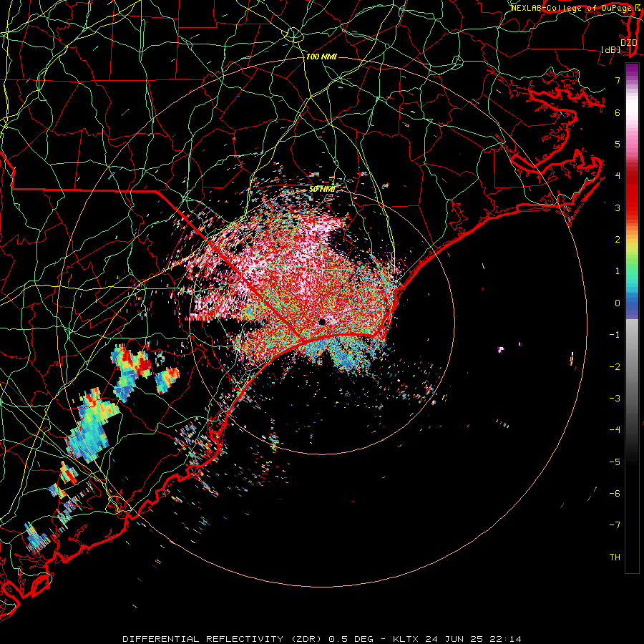Click the "-7" value on the dB scale
Screen dimensions: 644x644
point(615,525)
